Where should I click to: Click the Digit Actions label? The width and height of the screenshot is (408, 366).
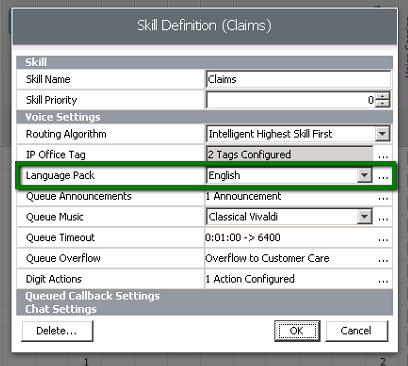pos(54,279)
